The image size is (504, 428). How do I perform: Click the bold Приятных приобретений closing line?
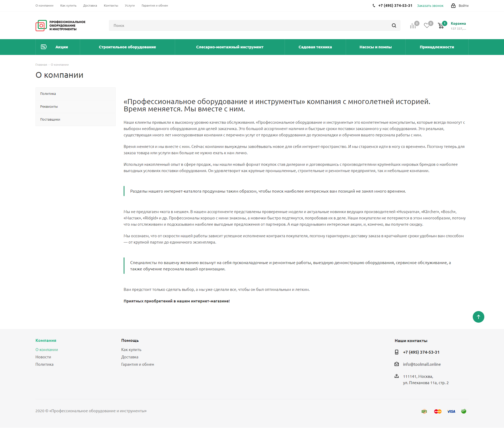pyautogui.click(x=177, y=301)
